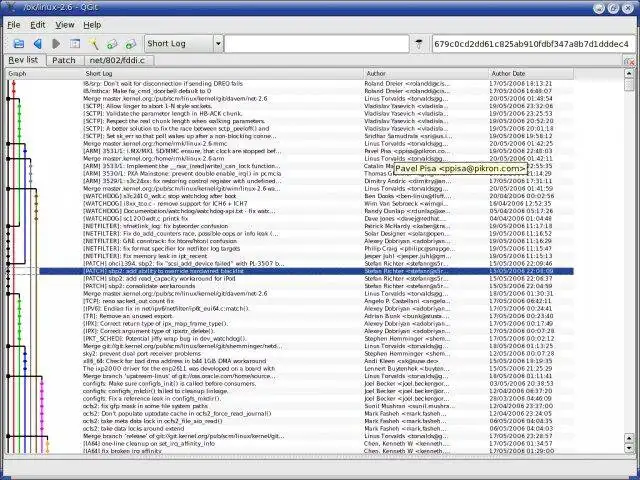
Task: Click the SHA field starting 679c0cd2
Action: [x=533, y=44]
